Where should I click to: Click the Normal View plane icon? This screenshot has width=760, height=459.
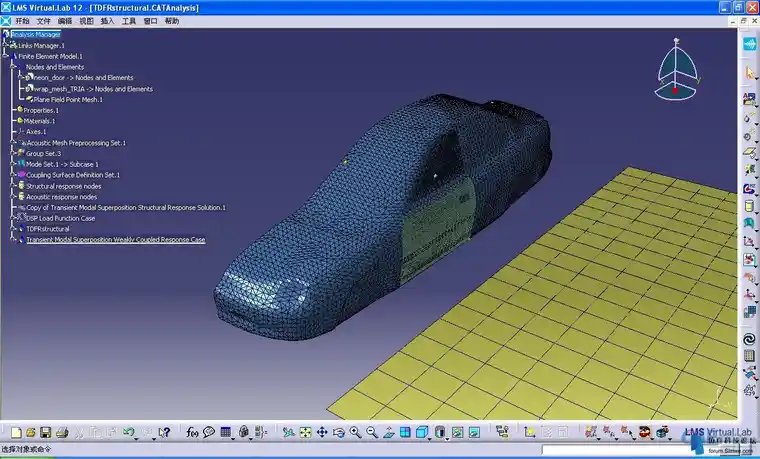click(x=389, y=432)
